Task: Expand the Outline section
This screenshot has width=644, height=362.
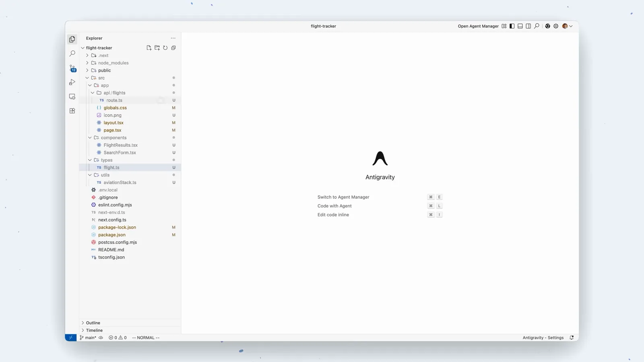Action: tap(130, 323)
